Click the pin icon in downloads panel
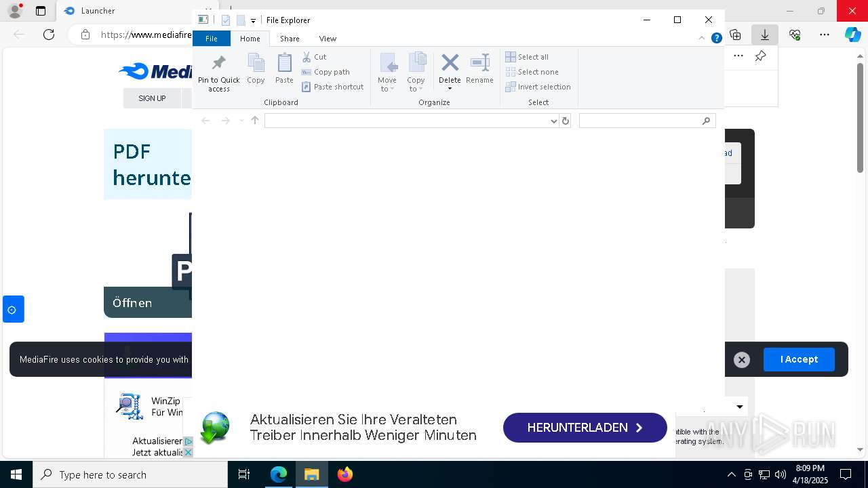Image resolution: width=868 pixels, height=488 pixels. [761, 56]
